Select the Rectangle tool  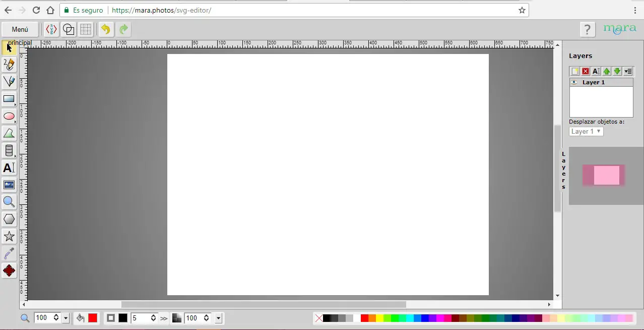click(x=9, y=99)
